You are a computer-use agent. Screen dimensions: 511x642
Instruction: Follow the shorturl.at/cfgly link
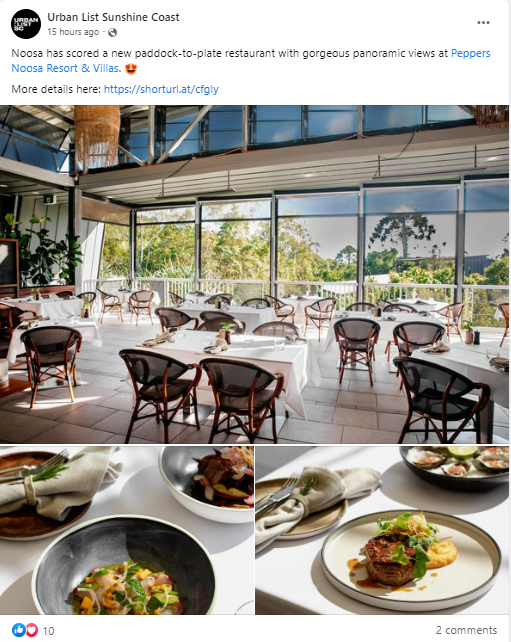161,89
